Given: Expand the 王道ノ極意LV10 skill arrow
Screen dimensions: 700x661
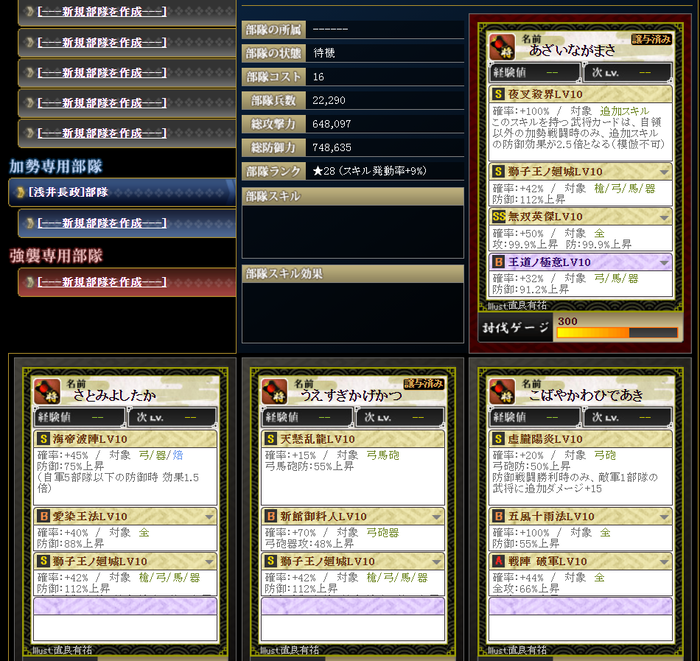Looking at the screenshot, I should coord(664,262).
